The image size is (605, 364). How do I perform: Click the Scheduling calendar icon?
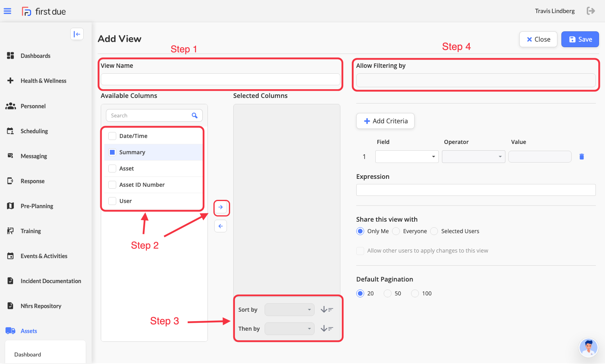(11, 131)
